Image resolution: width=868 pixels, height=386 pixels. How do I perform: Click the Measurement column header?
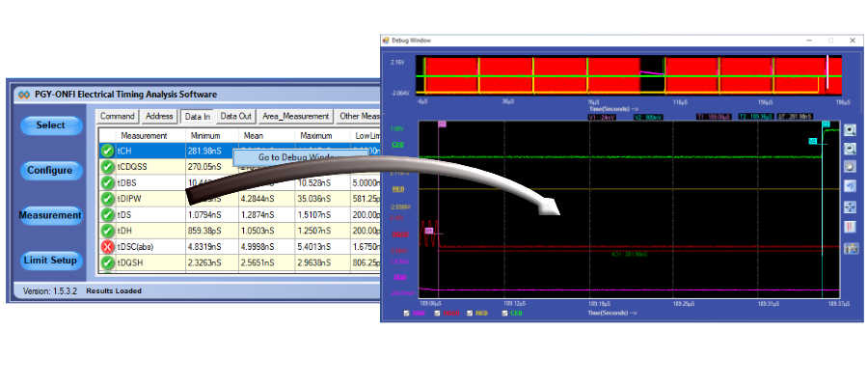click(x=144, y=136)
